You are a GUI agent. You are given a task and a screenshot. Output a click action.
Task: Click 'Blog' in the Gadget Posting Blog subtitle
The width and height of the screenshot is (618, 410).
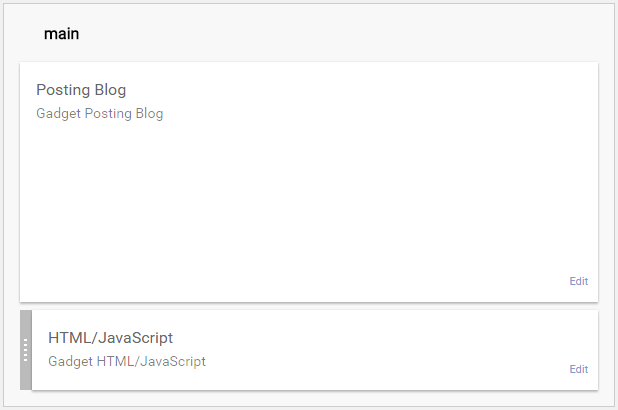tap(149, 114)
